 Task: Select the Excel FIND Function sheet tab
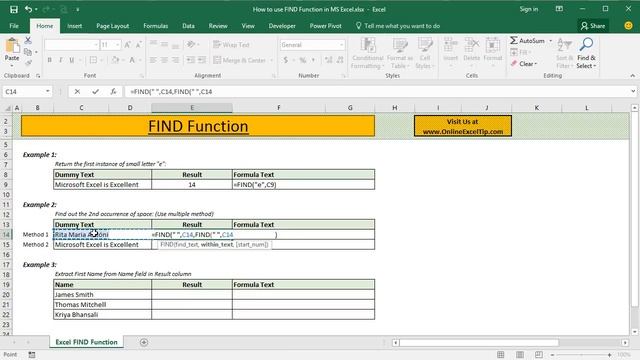pyautogui.click(x=87, y=342)
